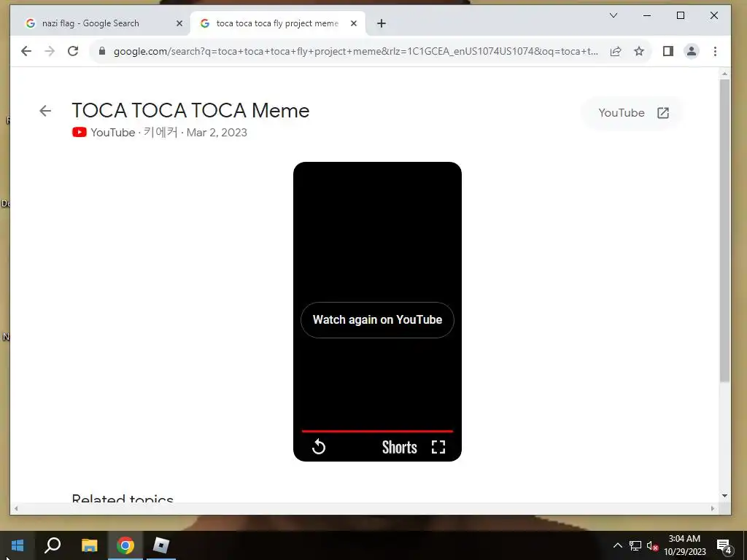Open Windows taskbar search

pyautogui.click(x=53, y=545)
